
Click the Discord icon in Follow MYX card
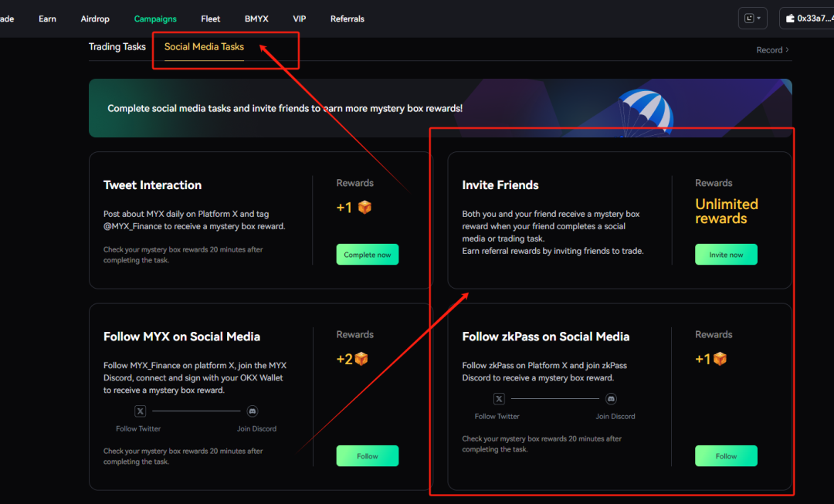coord(253,411)
